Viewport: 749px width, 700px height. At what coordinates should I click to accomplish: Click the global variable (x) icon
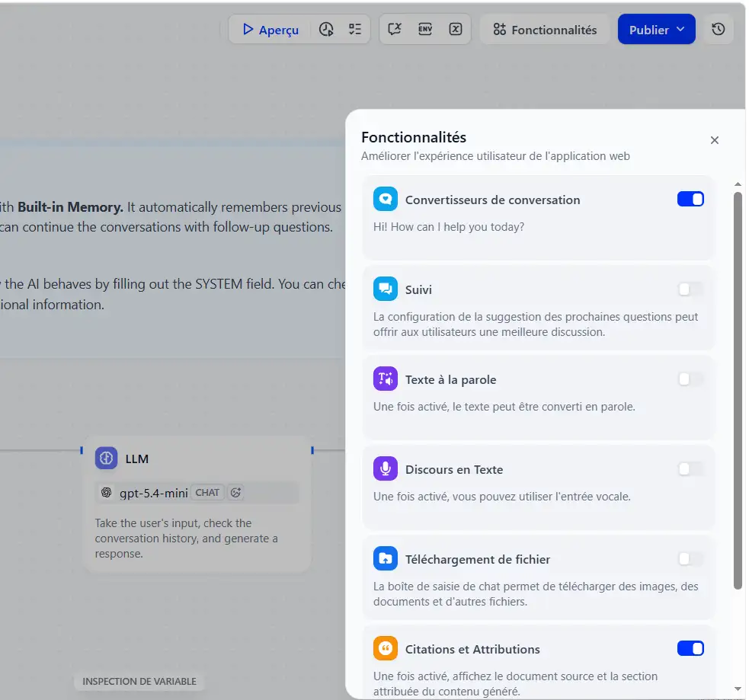[x=456, y=30]
